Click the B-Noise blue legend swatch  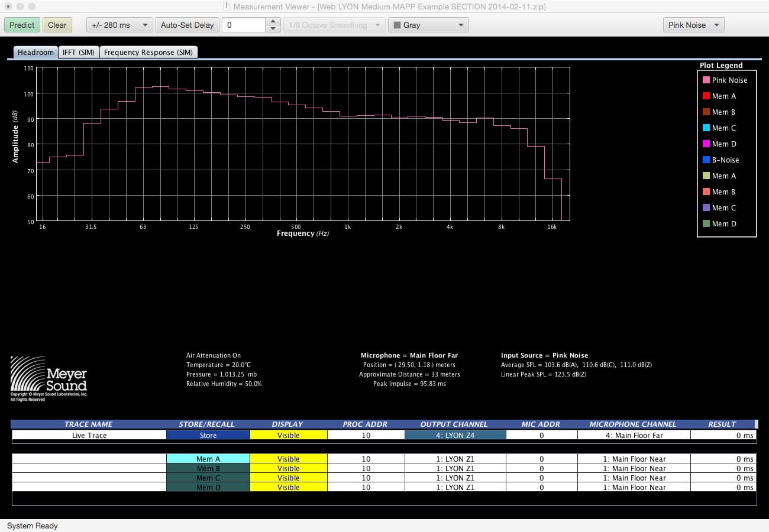click(706, 160)
